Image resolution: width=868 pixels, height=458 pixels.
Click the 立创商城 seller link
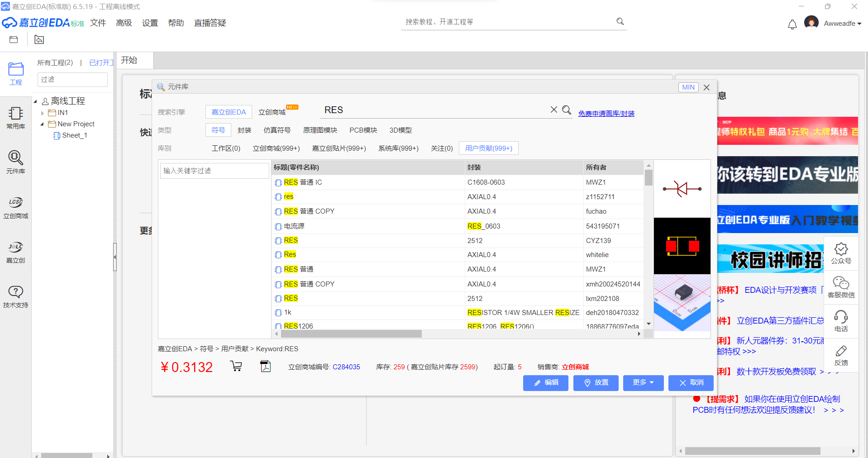[x=575, y=367]
